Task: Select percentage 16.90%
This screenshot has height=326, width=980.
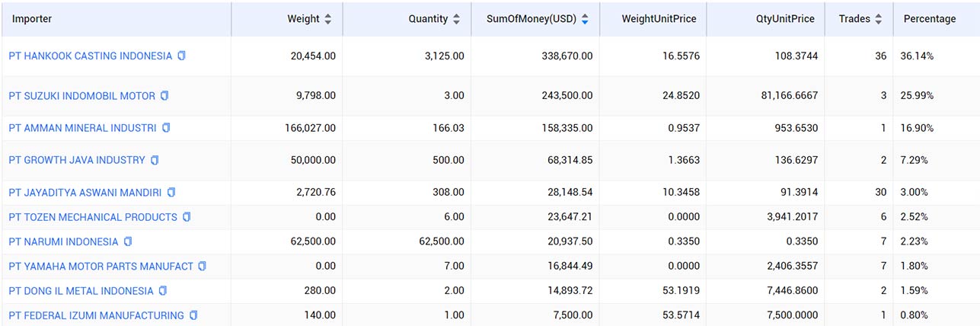Action: 917,128
